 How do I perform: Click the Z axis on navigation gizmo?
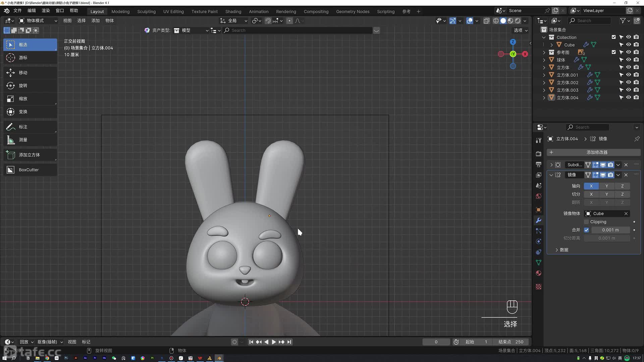pos(513,42)
